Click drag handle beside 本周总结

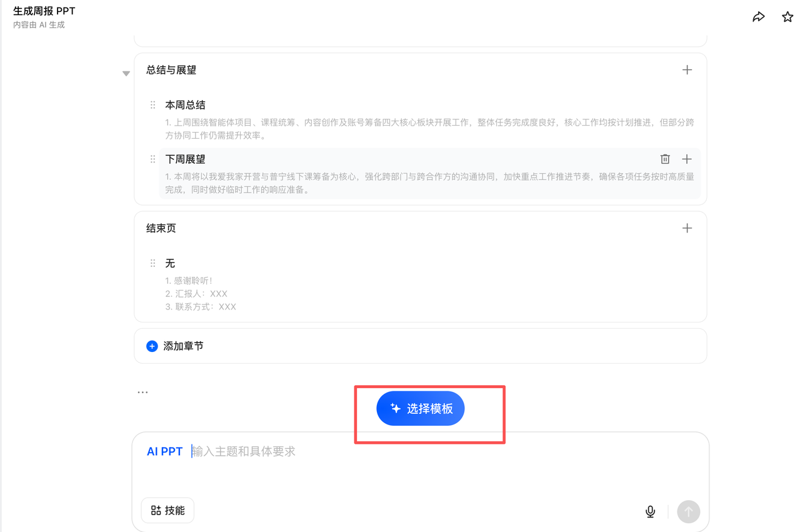coord(152,105)
